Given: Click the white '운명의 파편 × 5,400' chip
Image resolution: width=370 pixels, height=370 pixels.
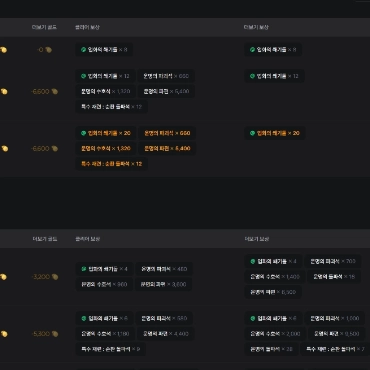Looking at the screenshot, I should 166,91.
